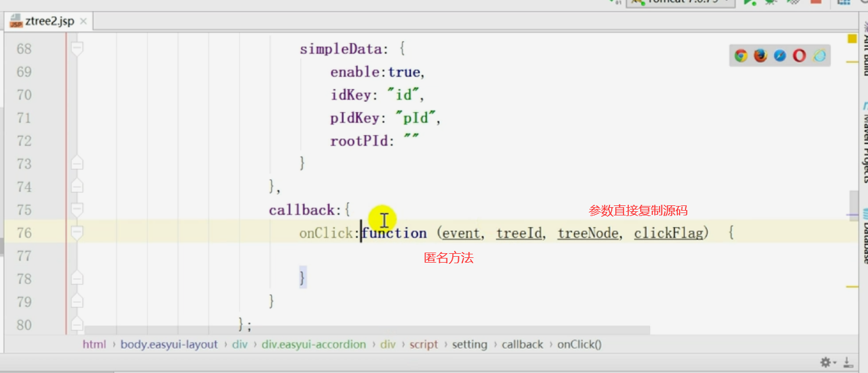868x373 pixels.
Task: Click the horizontal editor scrollbar
Action: pyautogui.click(x=367, y=331)
